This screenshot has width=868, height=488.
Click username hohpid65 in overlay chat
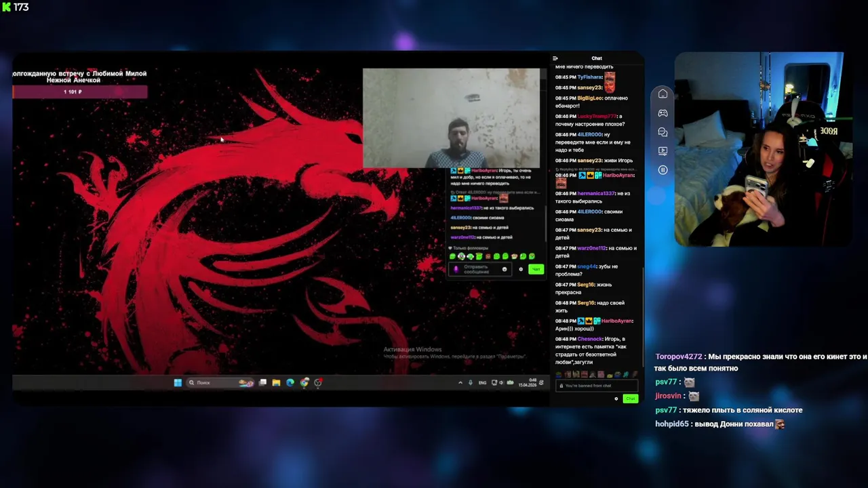[672, 424]
